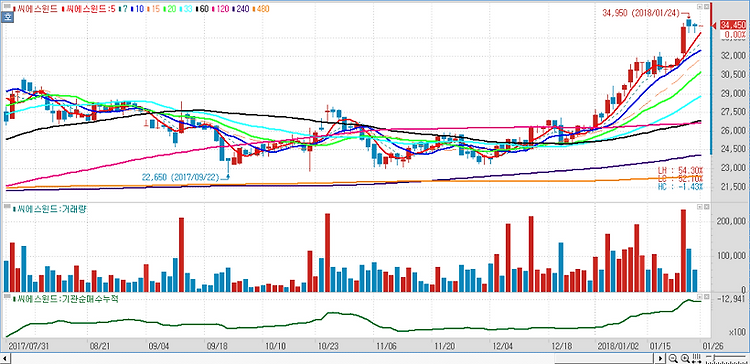Click the 씨에스윈드:거래량 volume label
Screen dimensions: 750x364
50,209
